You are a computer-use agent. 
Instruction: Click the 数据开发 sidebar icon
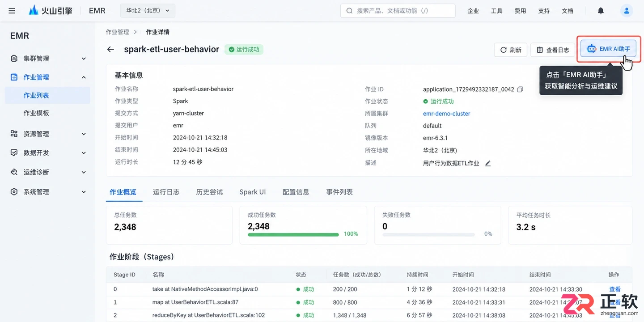(x=14, y=153)
